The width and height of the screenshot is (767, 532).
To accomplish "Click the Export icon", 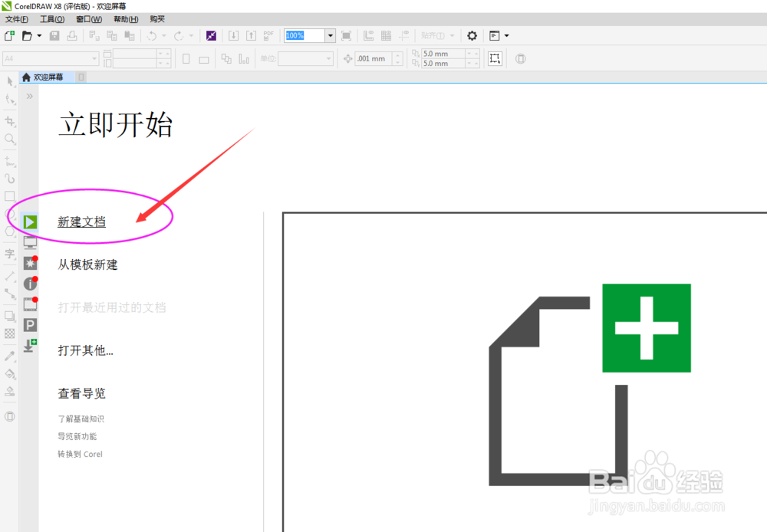I will tap(251, 36).
